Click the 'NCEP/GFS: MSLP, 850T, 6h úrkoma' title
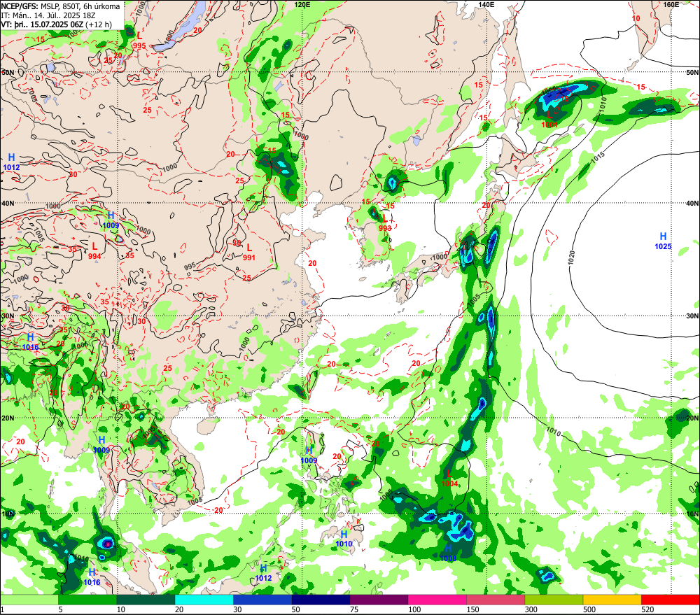 click(60, 6)
